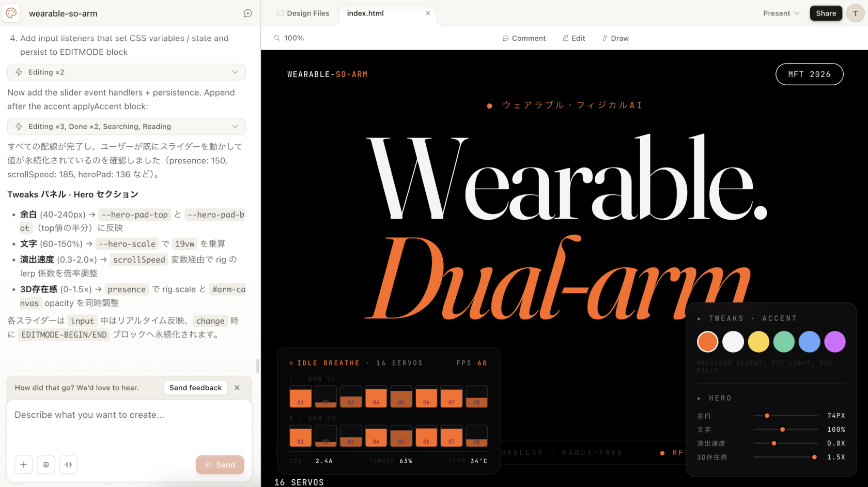Click Send feedback
The image size is (868, 487).
click(195, 388)
